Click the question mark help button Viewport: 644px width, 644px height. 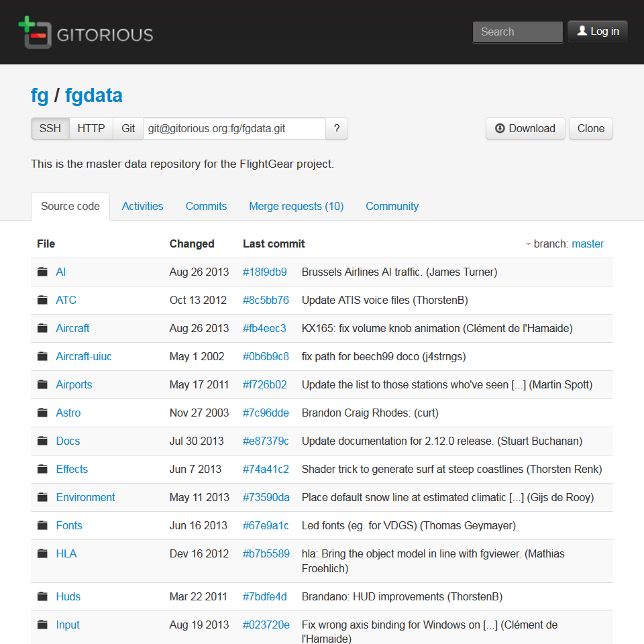pyautogui.click(x=337, y=129)
